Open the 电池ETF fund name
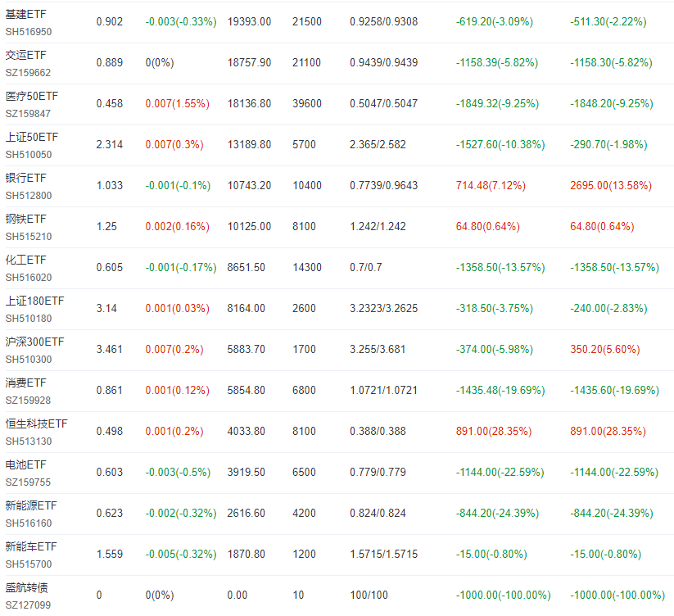This screenshot has width=674, height=616. (x=25, y=464)
